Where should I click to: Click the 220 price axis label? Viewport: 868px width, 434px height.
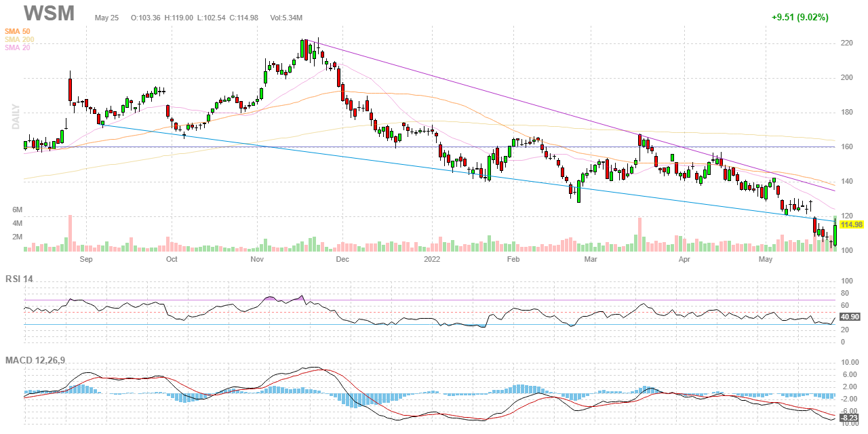click(846, 43)
